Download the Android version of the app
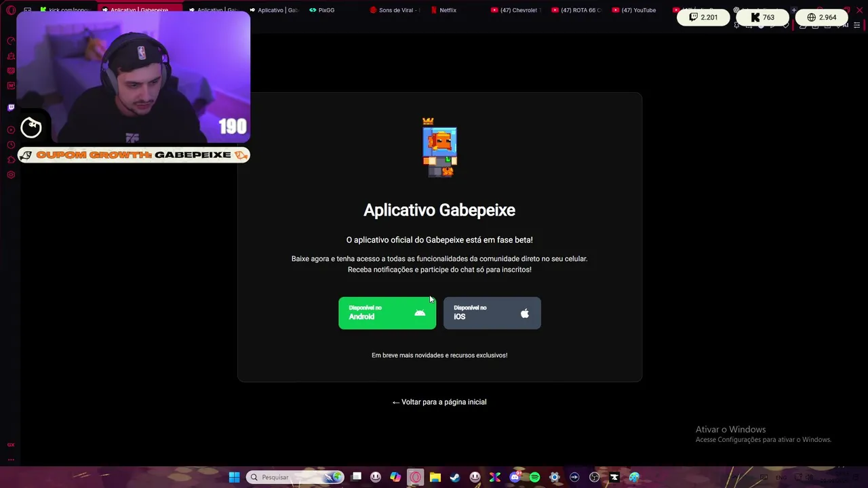This screenshot has height=488, width=868. 387,312
